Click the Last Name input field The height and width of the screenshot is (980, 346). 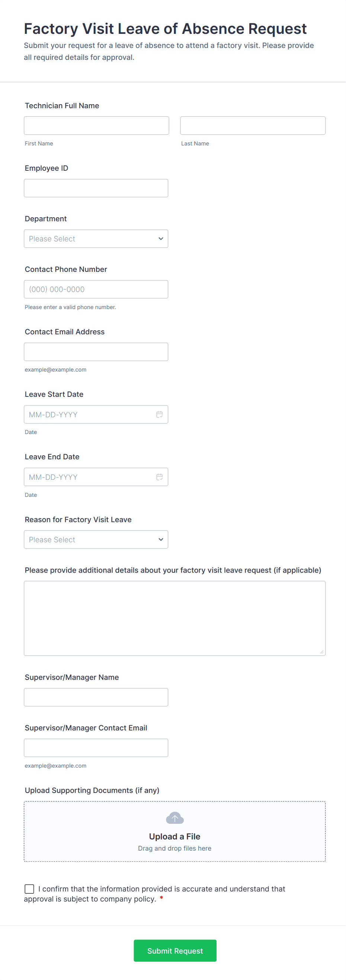click(253, 126)
